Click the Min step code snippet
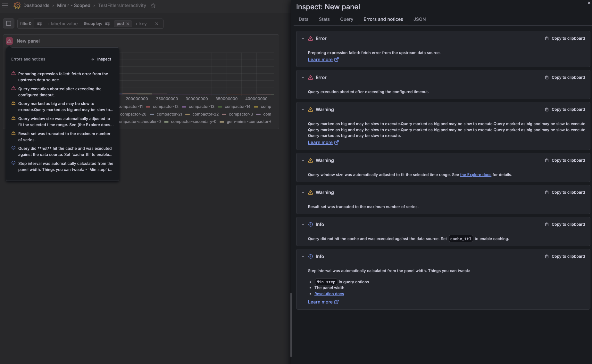The image size is (592, 364). (x=326, y=282)
